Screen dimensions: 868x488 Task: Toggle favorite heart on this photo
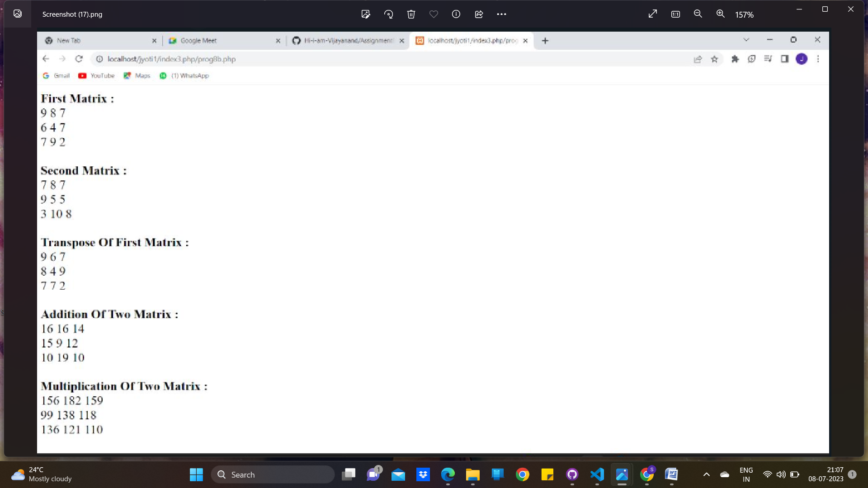tap(434, 14)
